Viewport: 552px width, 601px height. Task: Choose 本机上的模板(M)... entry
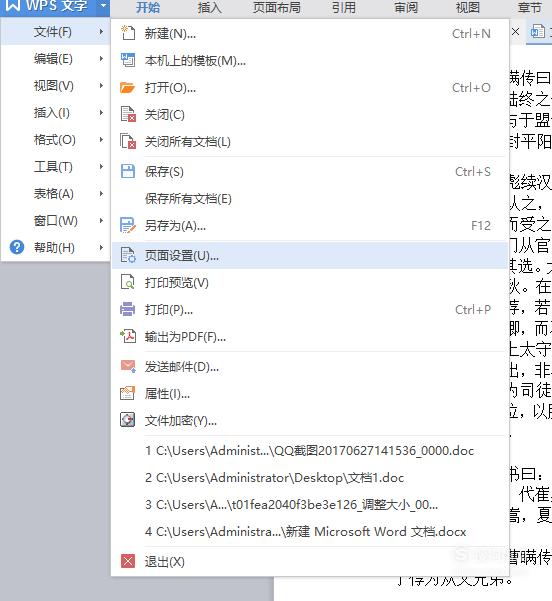[310, 61]
